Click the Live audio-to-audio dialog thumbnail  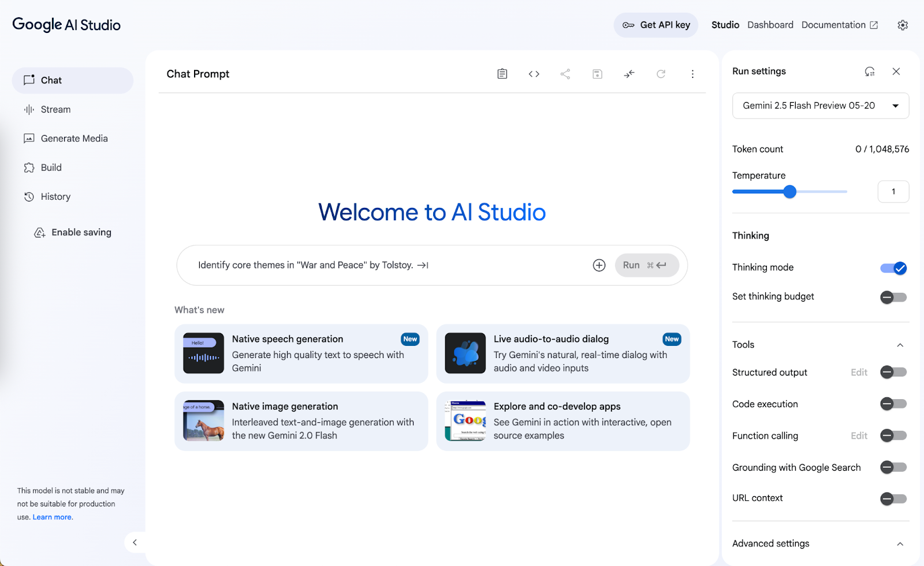tap(465, 353)
